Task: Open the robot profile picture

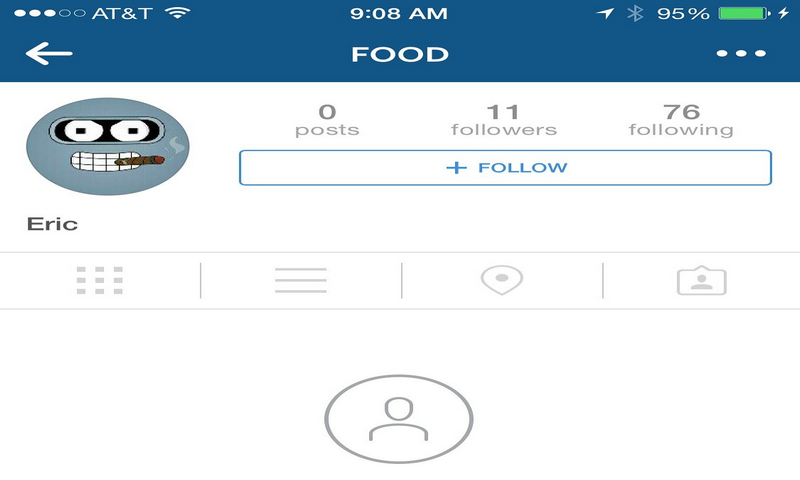Action: (x=108, y=146)
